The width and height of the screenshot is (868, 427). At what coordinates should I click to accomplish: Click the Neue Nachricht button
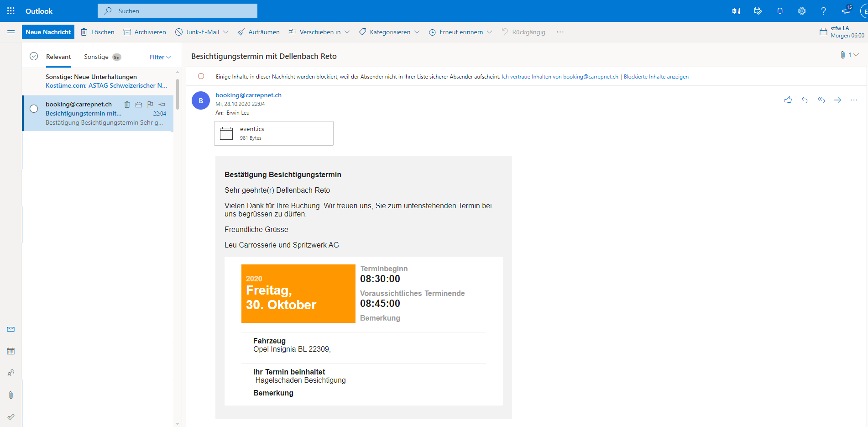point(48,32)
